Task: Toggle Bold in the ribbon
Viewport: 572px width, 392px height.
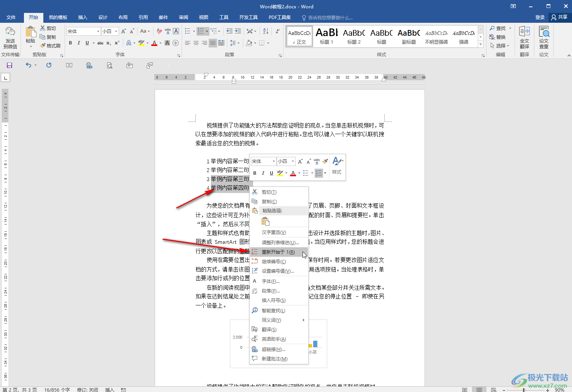Action: pyautogui.click(x=70, y=43)
